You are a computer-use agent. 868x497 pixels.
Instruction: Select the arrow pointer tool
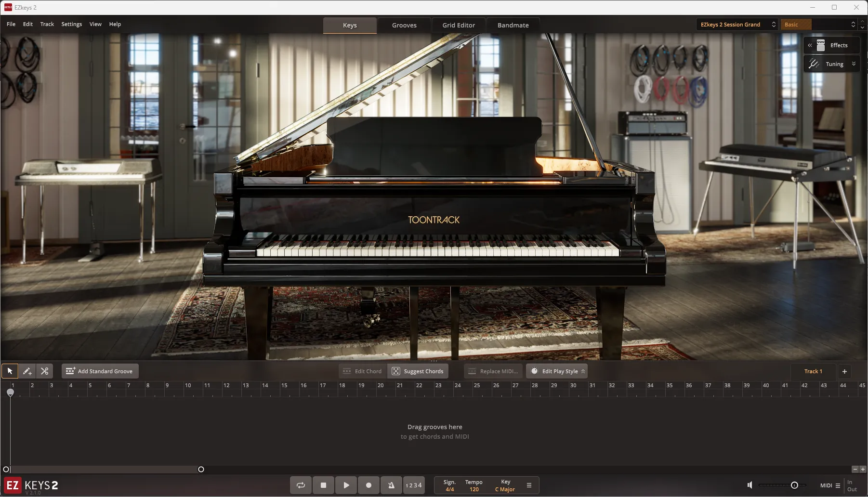pyautogui.click(x=10, y=371)
